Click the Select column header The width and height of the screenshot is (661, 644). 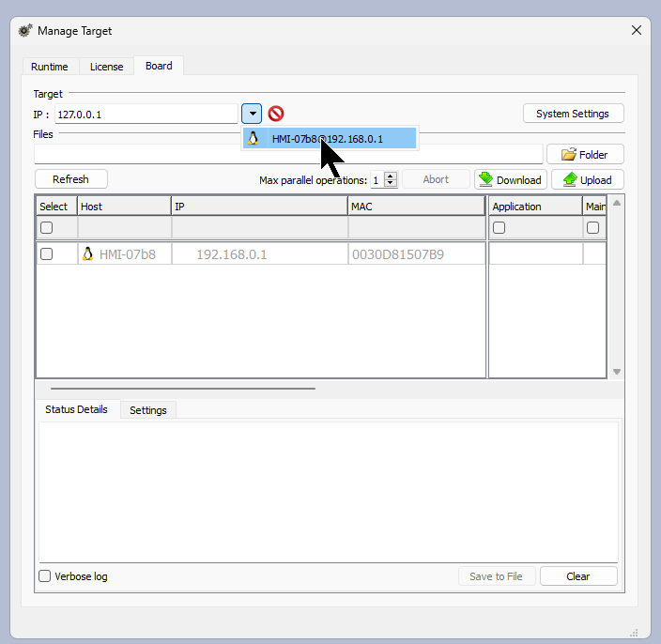(x=56, y=207)
